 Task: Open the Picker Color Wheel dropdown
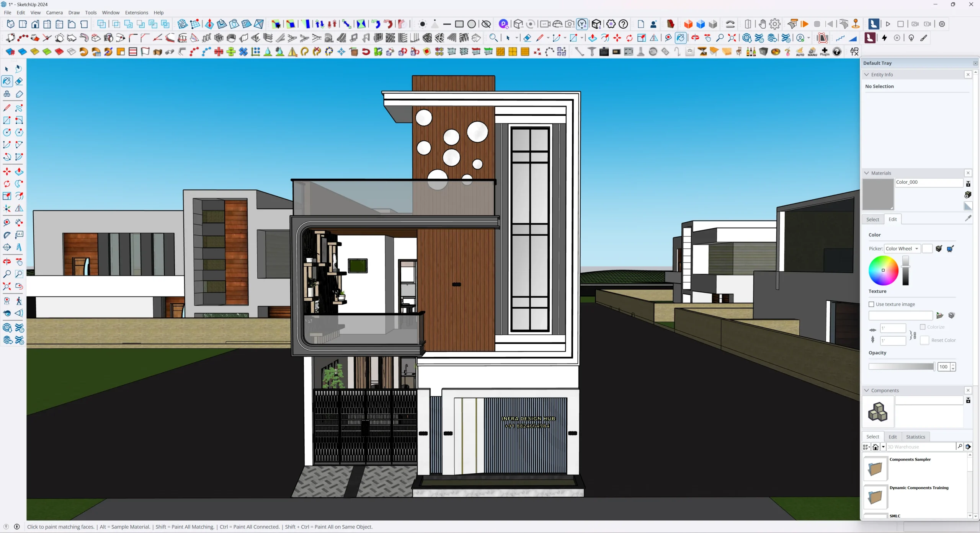pos(903,249)
